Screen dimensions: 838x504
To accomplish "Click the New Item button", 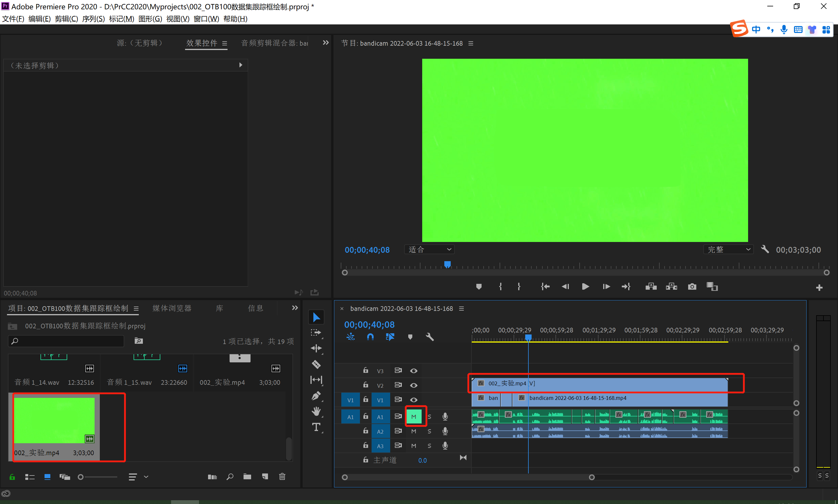I will (x=265, y=477).
